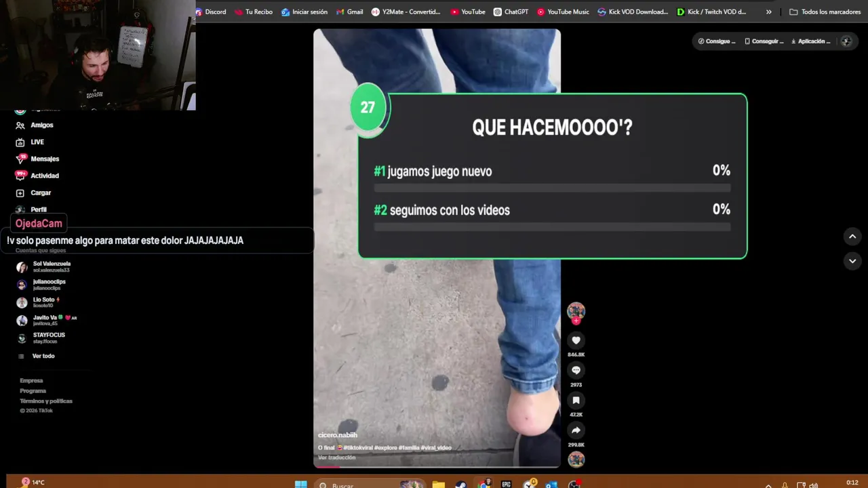Open Actividad notifications in the sidebar
The height and width of the screenshot is (488, 868).
coord(37,176)
